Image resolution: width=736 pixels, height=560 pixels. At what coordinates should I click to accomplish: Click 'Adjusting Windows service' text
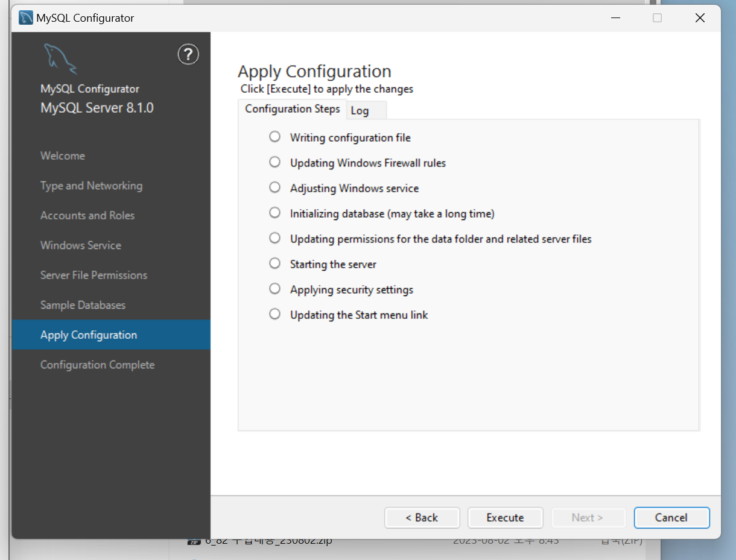click(x=355, y=188)
